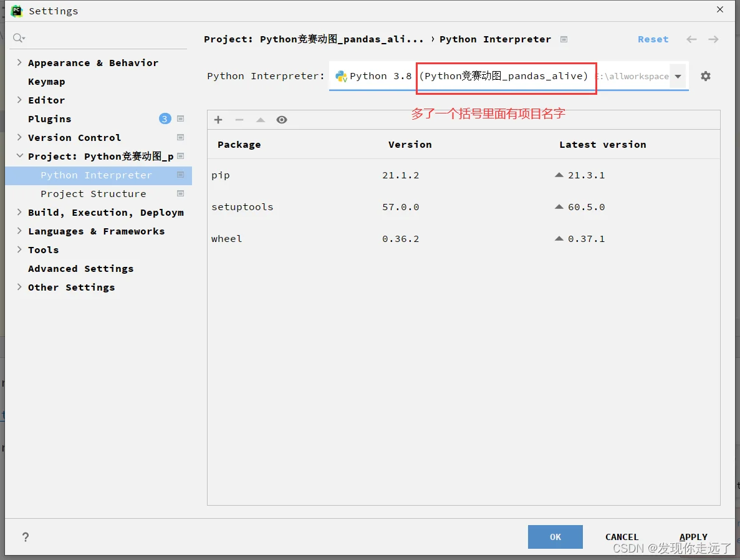The width and height of the screenshot is (740, 560).
Task: Click the Plugins update count badge
Action: (x=165, y=118)
